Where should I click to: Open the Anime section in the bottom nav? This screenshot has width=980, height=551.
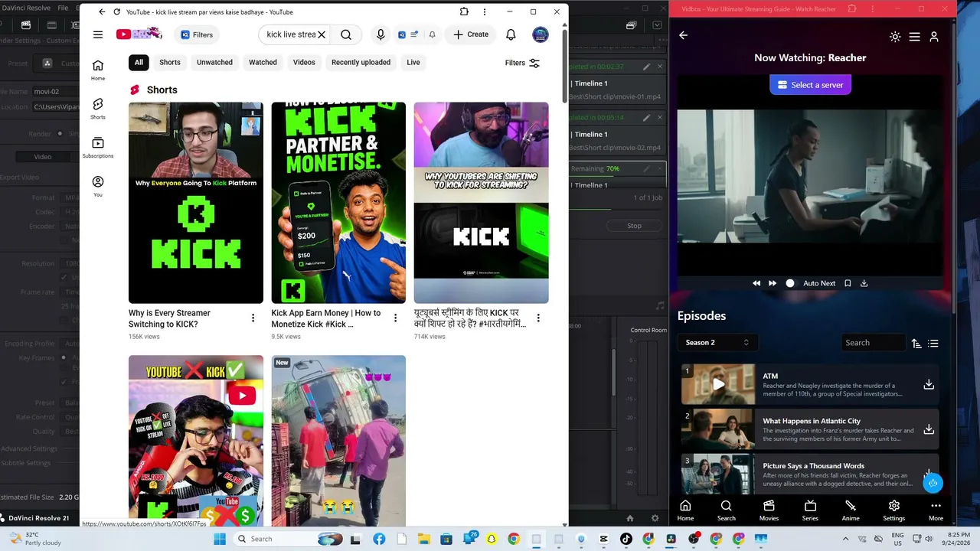tap(851, 510)
